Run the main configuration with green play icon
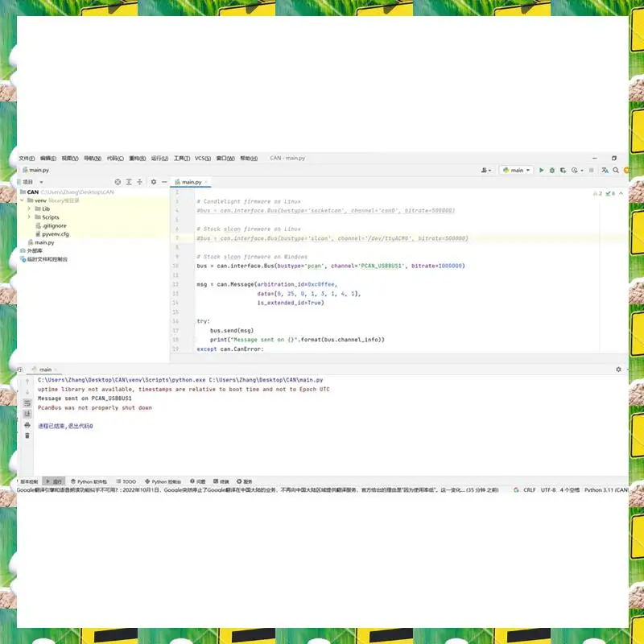 pyautogui.click(x=541, y=170)
